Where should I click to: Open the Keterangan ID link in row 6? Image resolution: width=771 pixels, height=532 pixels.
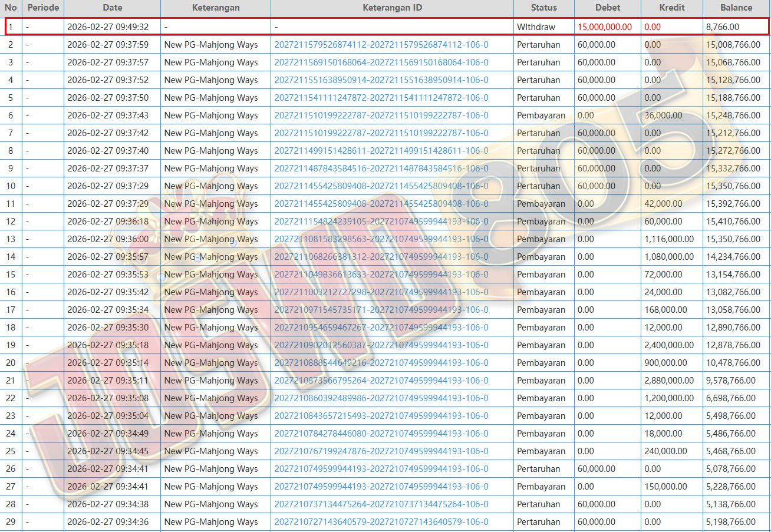[x=381, y=115]
